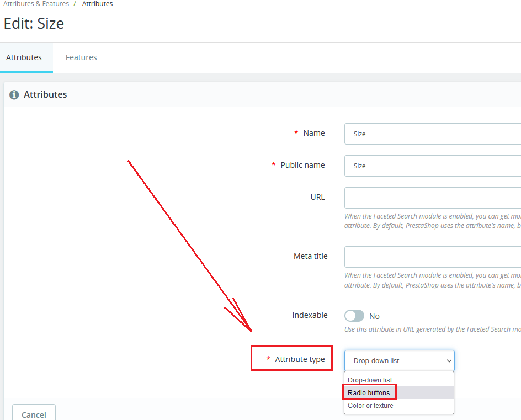Image resolution: width=521 pixels, height=420 pixels.
Task: Click the Indexable label text
Action: (310, 315)
